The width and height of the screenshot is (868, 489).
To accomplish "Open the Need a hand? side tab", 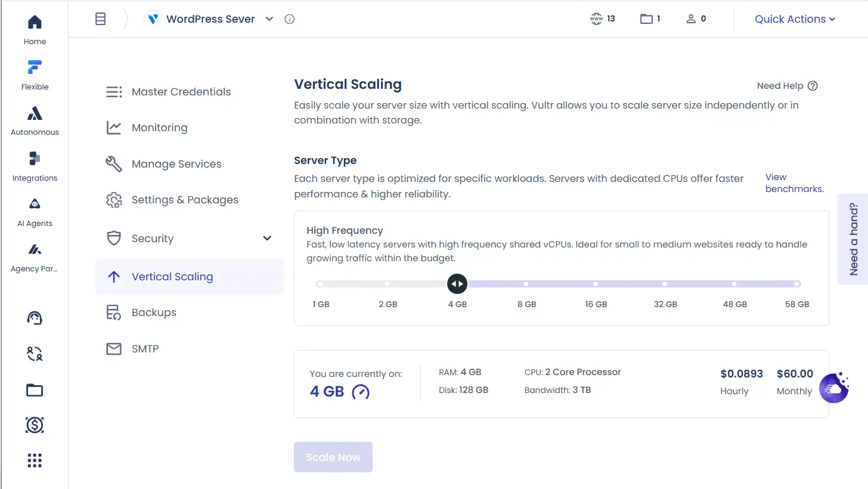I will [x=853, y=239].
